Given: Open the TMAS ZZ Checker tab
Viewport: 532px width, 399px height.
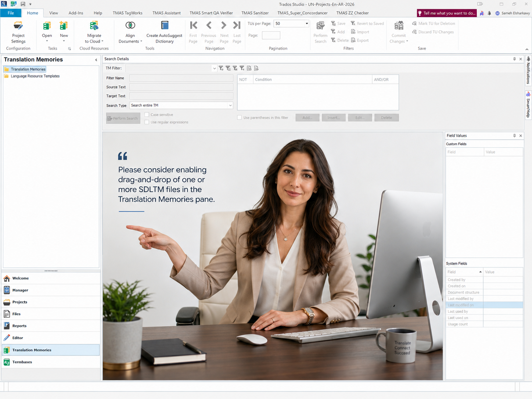Looking at the screenshot, I should coord(352,13).
